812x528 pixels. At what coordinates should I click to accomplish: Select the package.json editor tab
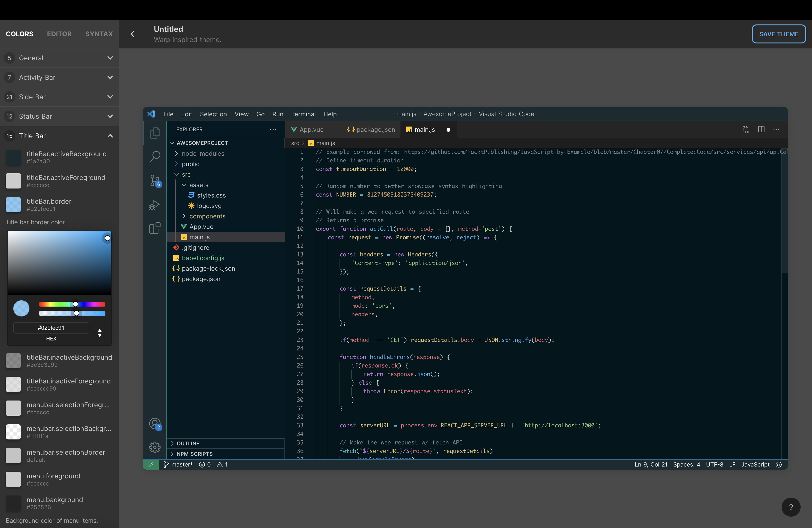[x=371, y=130]
